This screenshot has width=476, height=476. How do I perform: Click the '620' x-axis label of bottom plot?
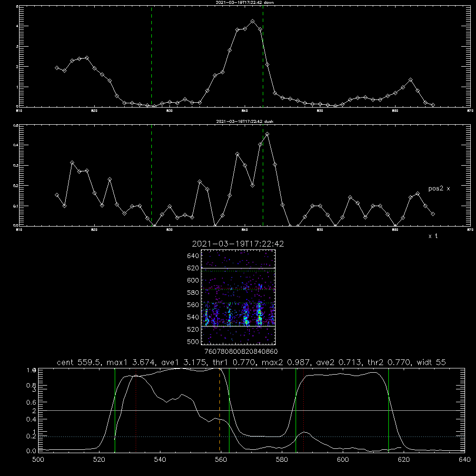click(404, 460)
